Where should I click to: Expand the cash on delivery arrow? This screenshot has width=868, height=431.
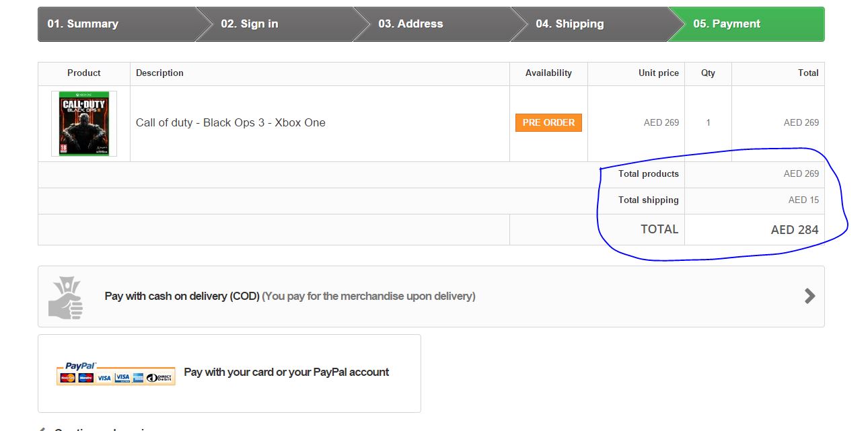pos(809,296)
